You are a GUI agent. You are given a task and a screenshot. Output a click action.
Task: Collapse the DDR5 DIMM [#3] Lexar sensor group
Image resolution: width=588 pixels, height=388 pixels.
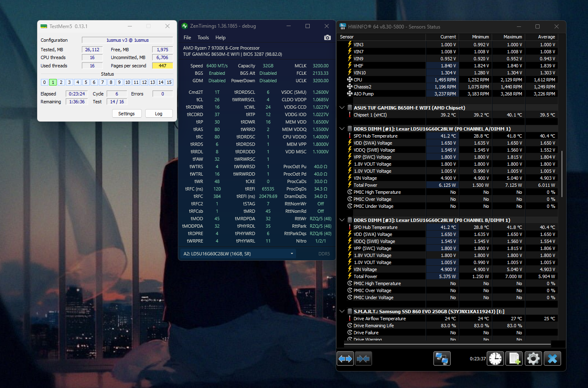pyautogui.click(x=342, y=220)
